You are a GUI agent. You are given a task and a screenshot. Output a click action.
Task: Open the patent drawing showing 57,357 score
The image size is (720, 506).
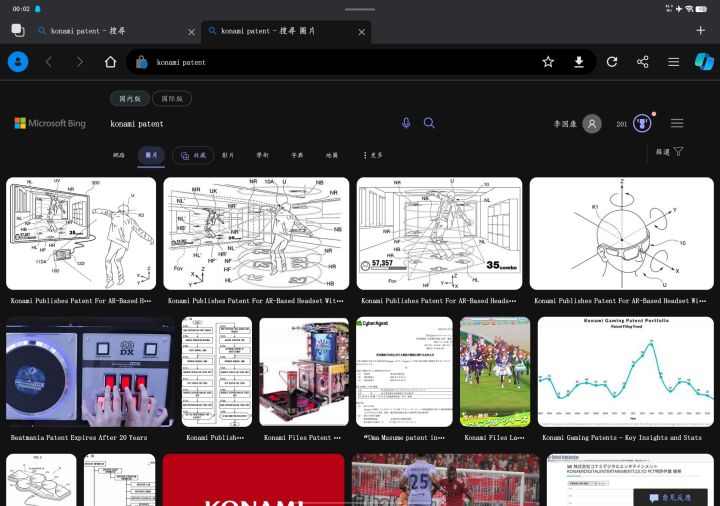(x=439, y=233)
